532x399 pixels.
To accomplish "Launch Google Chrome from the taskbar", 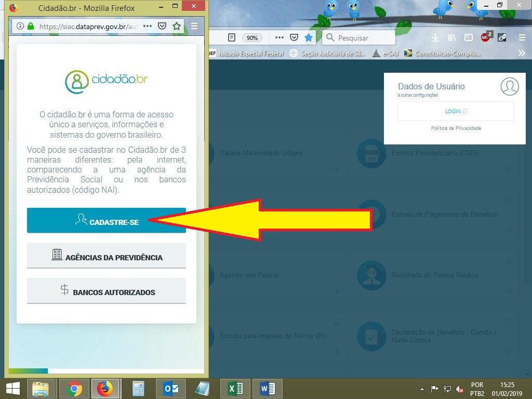I will (x=74, y=389).
